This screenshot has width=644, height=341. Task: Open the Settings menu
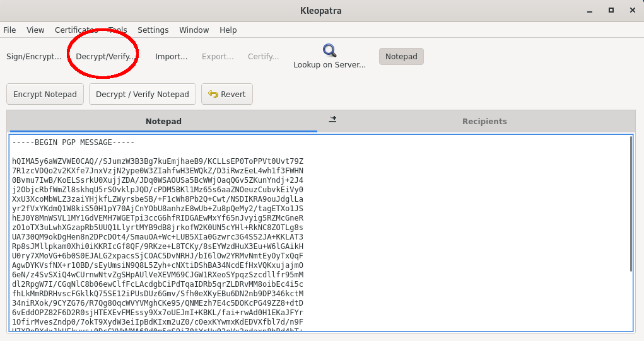[153, 30]
